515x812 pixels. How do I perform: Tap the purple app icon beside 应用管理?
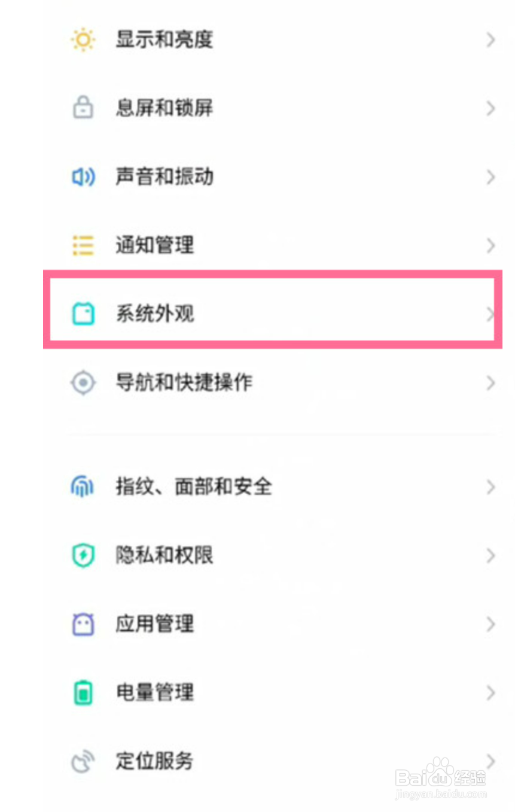[x=83, y=624]
